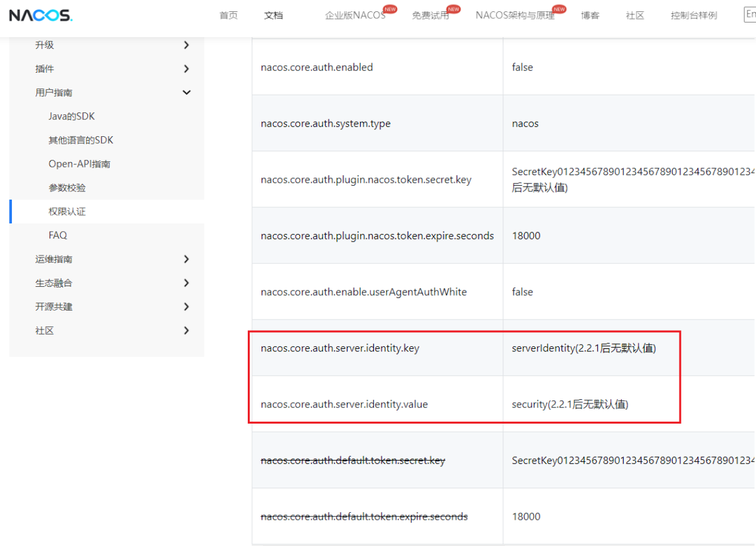Click security(2.2.1后无默认值) value
The image size is (756, 546).
570,404
